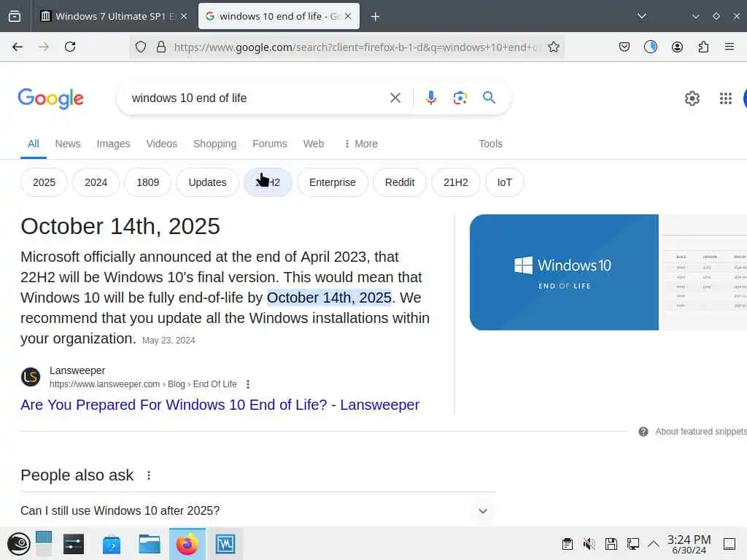
Task: Open search Tools options
Action: 490,144
